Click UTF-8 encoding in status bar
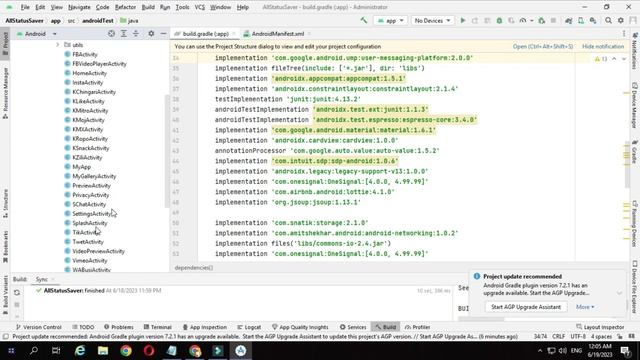The image size is (640, 360). coord(578,337)
